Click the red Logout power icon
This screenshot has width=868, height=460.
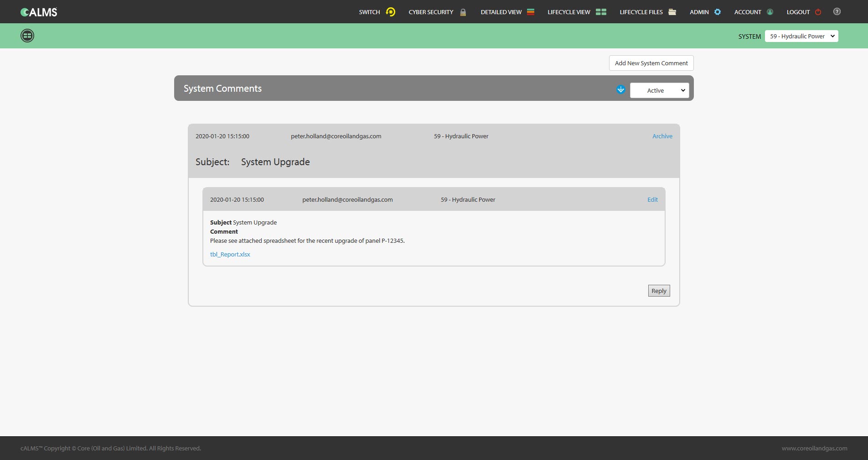click(818, 12)
